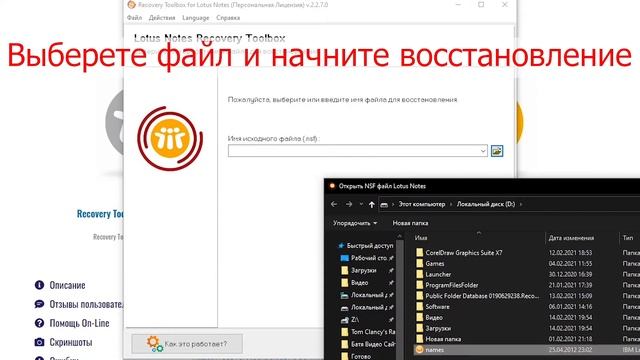Open the Language menu
Screen dimensions: 640x360
point(196,18)
